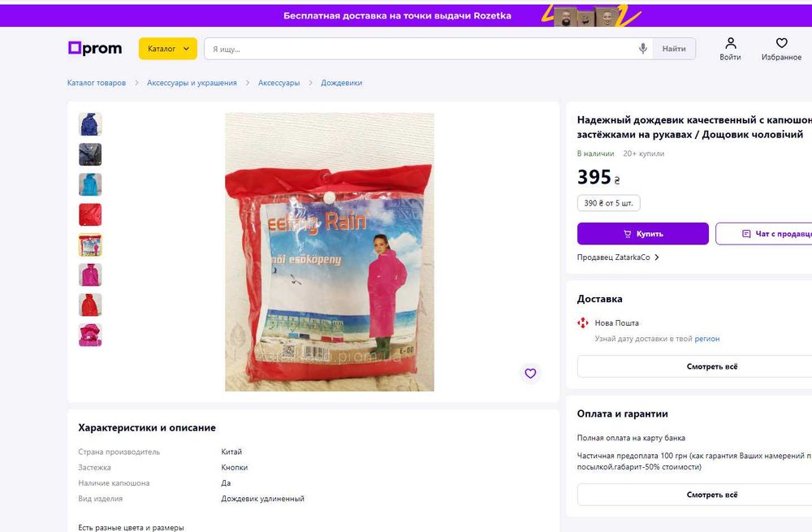Focus the Я ищу search field

pos(422,49)
